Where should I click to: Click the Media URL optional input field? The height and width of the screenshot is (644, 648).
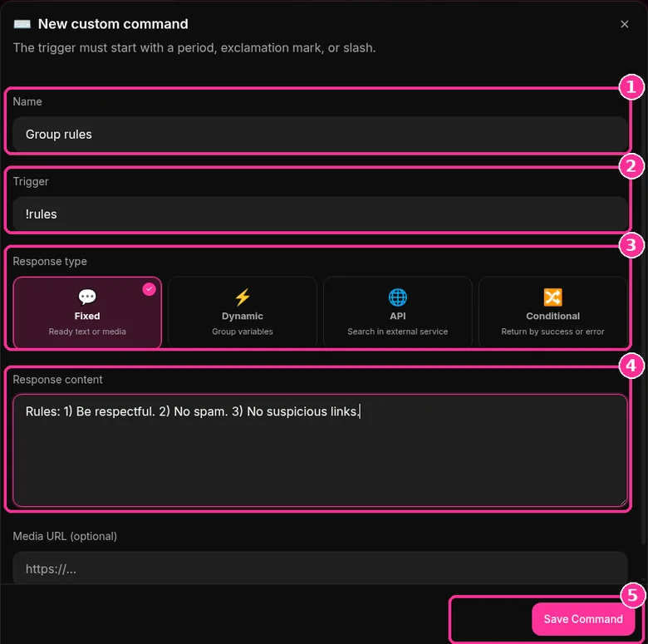point(320,568)
